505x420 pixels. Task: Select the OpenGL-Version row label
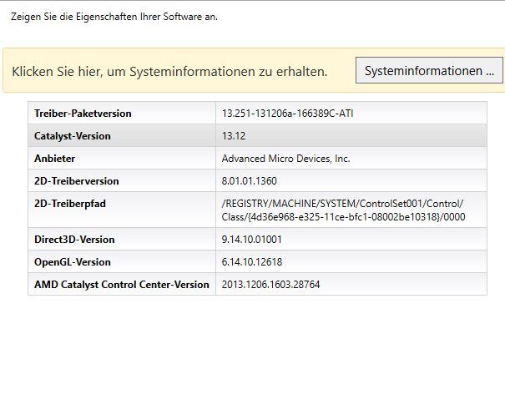73,262
